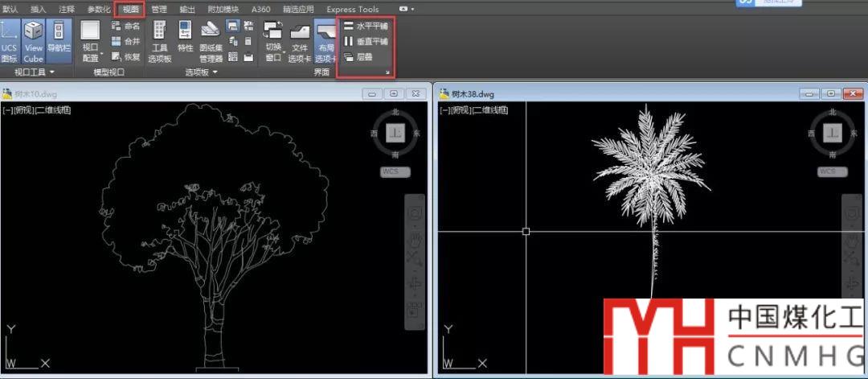
Task: Click the 垂直平铺 tile vertically icon
Action: point(348,41)
